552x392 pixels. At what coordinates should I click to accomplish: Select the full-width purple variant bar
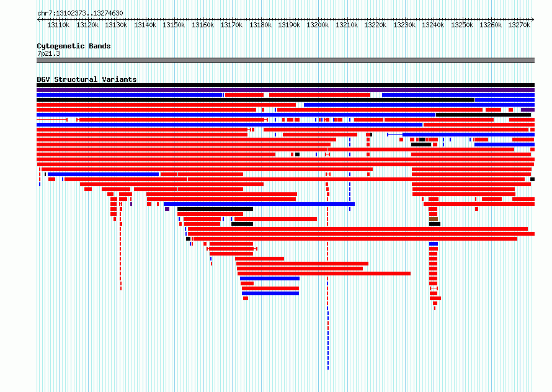(x=285, y=90)
